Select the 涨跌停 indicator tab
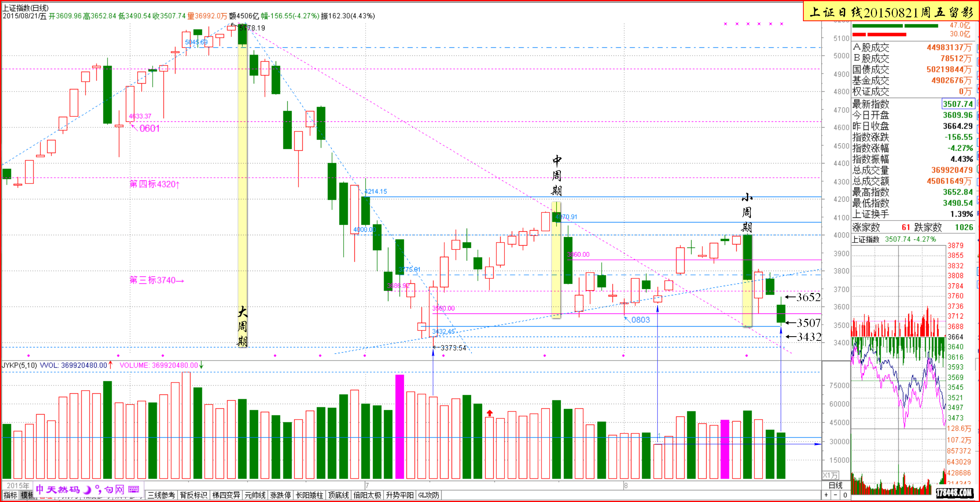Viewport: 980px width, 502px height. (280, 495)
